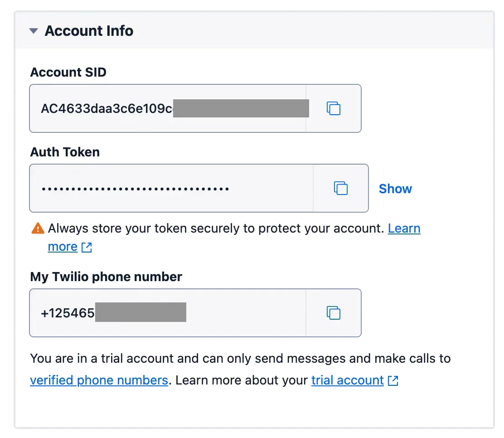504x438 pixels.
Task: Open the trial account link
Action: (x=347, y=380)
